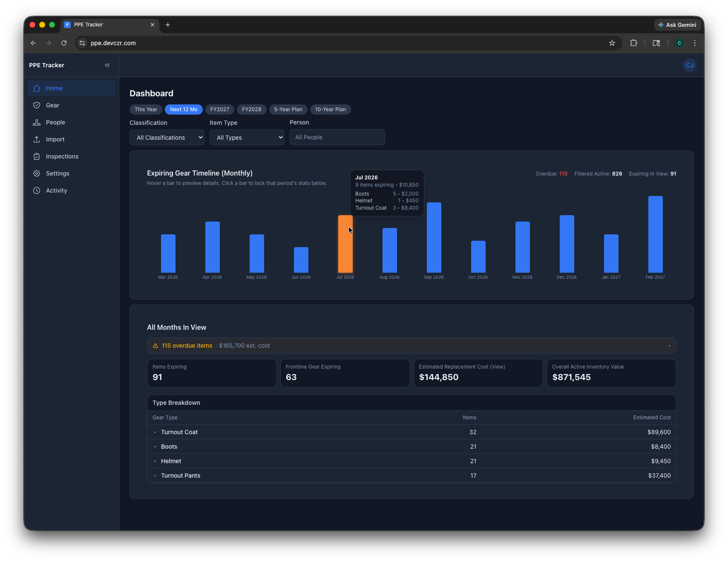This screenshot has height=562, width=728.
Task: Select the Gear section icon
Action: (x=37, y=105)
